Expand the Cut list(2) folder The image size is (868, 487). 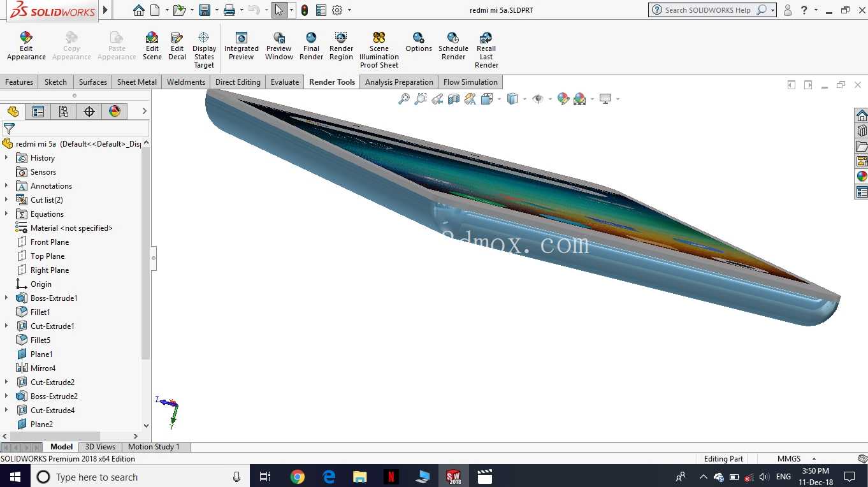pos(6,200)
